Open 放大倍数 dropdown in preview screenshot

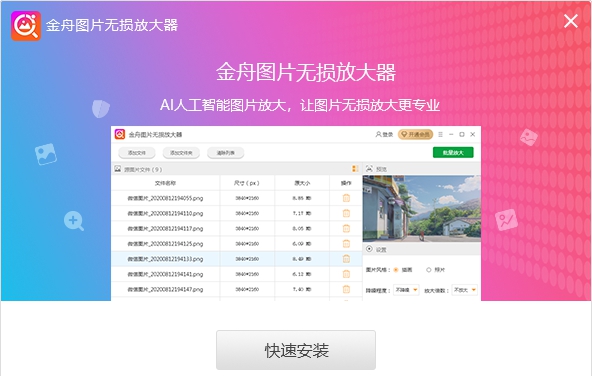[465, 290]
